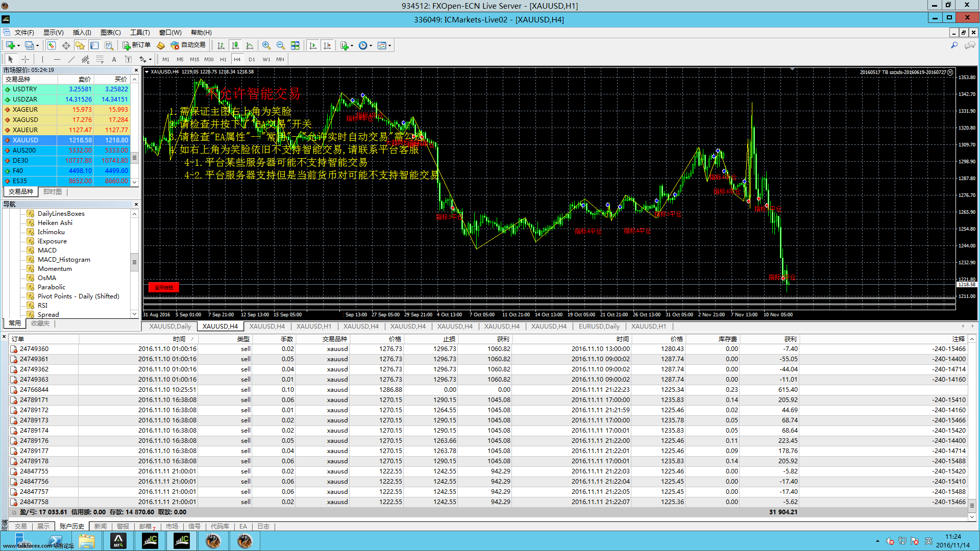
Task: Select the Ichimoku indicator in Navigator
Action: click(51, 232)
